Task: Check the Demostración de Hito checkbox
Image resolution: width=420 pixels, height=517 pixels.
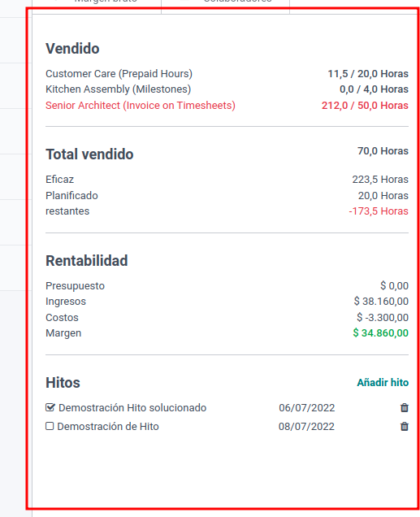Action: (x=50, y=426)
